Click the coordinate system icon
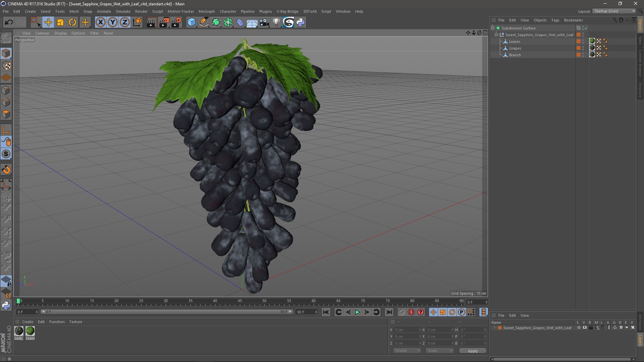This screenshot has width=644, height=362. [x=137, y=22]
